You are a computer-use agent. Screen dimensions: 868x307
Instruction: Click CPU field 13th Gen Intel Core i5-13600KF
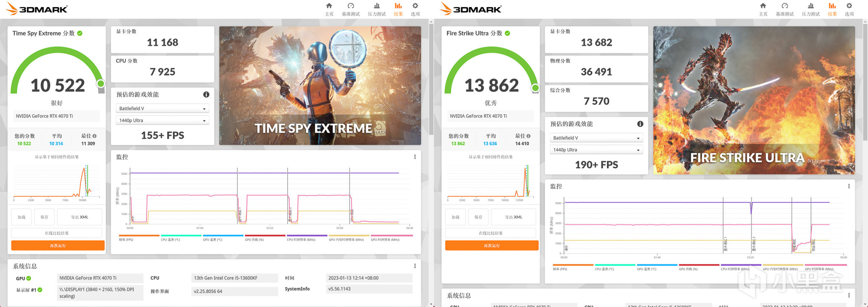coord(235,278)
